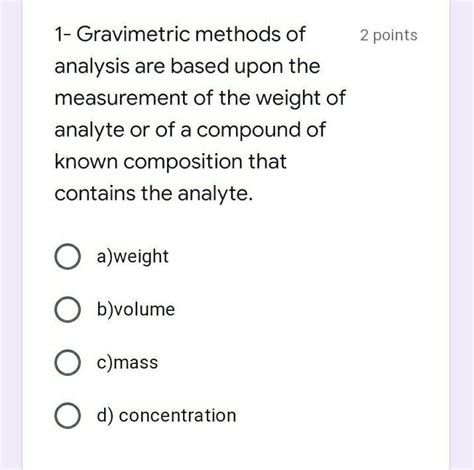The height and width of the screenshot is (470, 474).
Task: Click the line "analyte or of a compound of"
Action: pos(190,130)
